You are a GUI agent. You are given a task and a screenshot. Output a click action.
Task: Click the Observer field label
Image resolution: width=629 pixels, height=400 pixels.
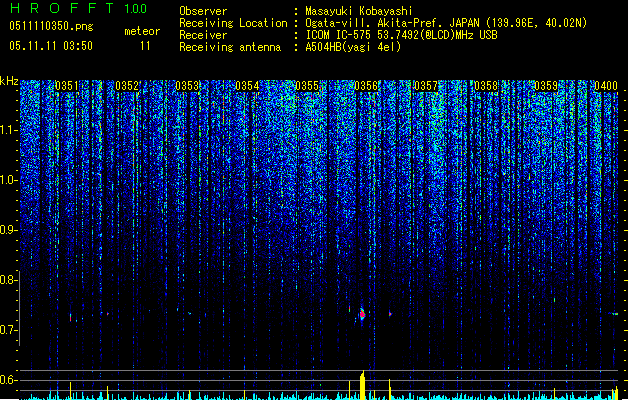click(203, 11)
